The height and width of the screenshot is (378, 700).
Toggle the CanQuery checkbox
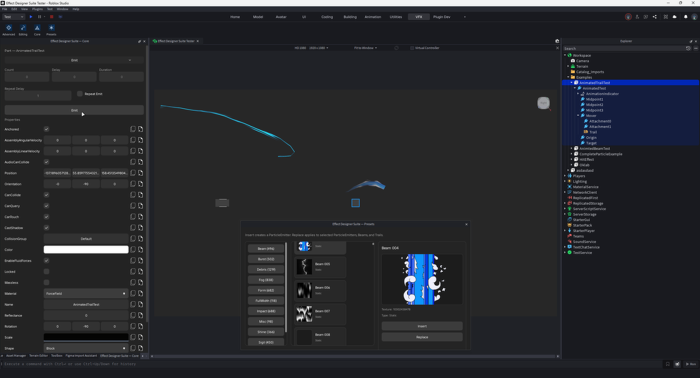coord(46,206)
